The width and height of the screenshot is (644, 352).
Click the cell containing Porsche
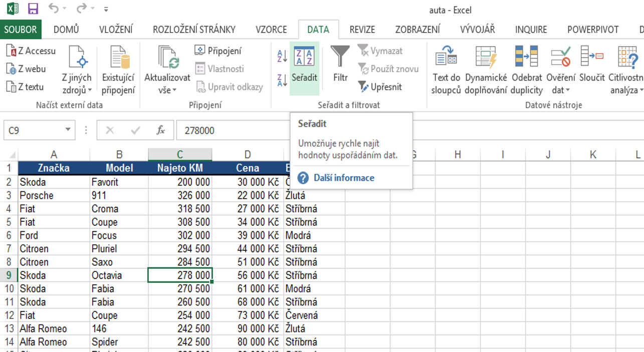(54, 195)
